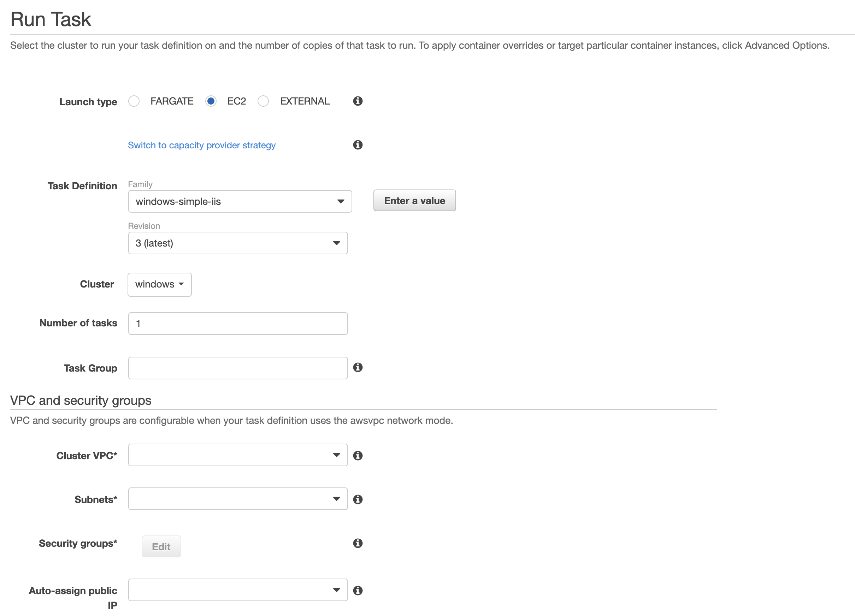Open the Cluster VPC dropdown
Screen dimensions: 855x616
click(x=237, y=455)
